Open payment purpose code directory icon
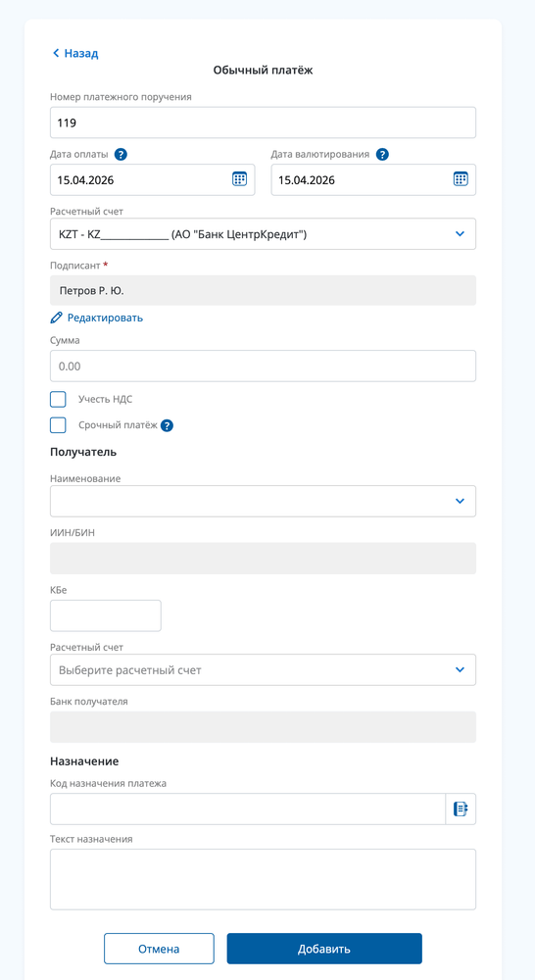 [x=460, y=809]
